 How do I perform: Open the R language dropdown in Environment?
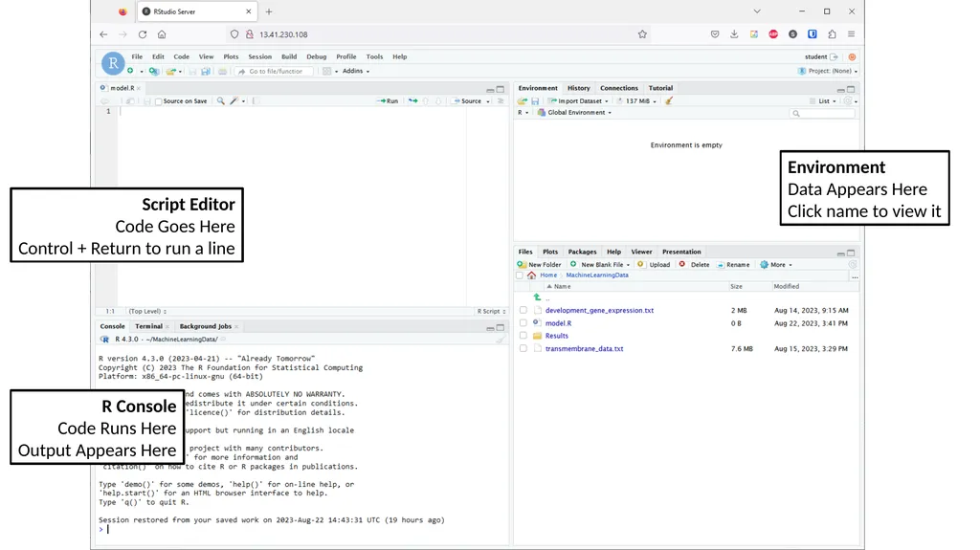point(523,113)
